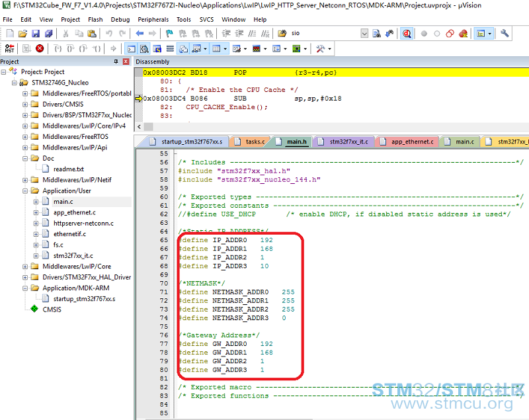Switch to the app_ethernet.c tab
Image resolution: width=529 pixels, height=420 pixels.
[408, 142]
